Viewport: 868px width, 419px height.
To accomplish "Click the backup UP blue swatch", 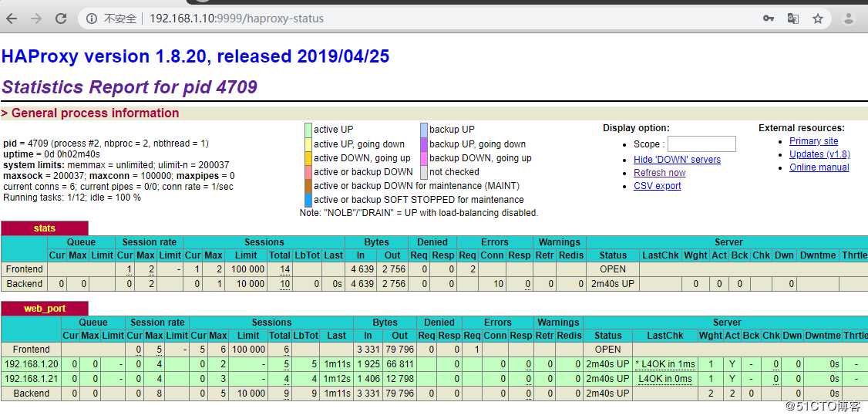I will pos(424,130).
